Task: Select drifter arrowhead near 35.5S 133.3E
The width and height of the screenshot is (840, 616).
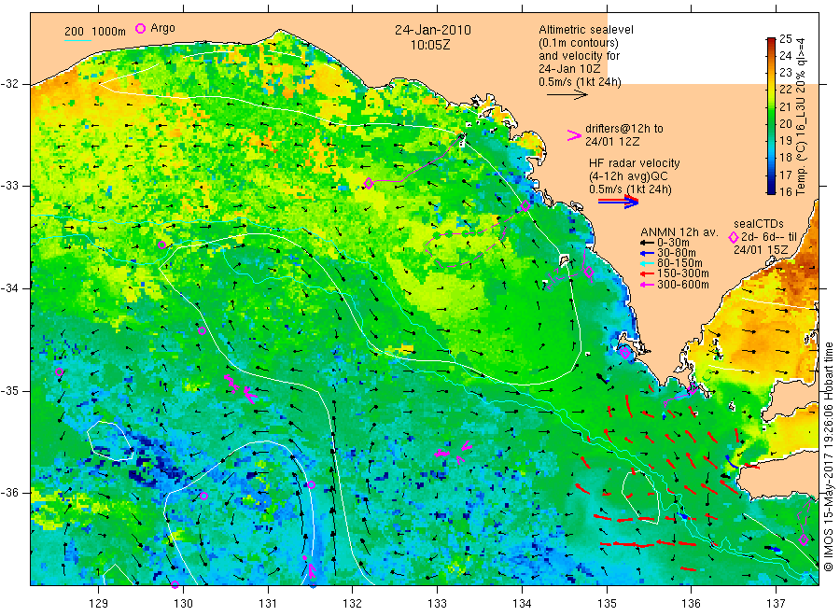Action: coord(466,445)
